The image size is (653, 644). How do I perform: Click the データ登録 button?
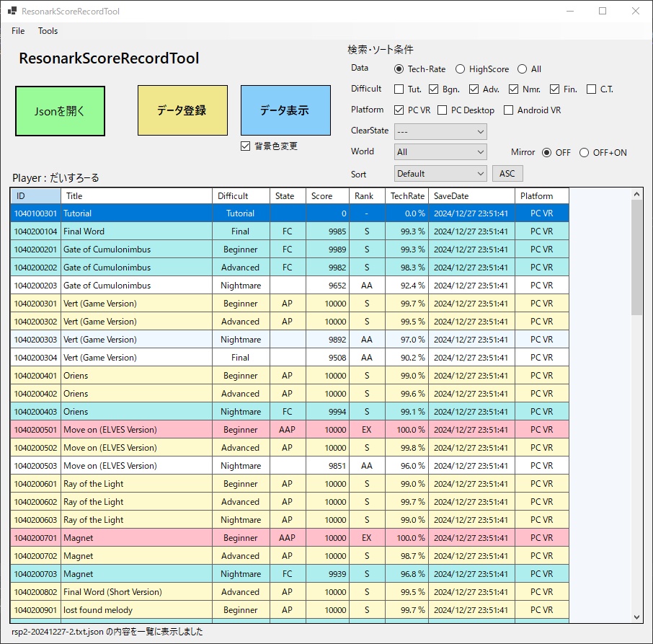coord(182,110)
